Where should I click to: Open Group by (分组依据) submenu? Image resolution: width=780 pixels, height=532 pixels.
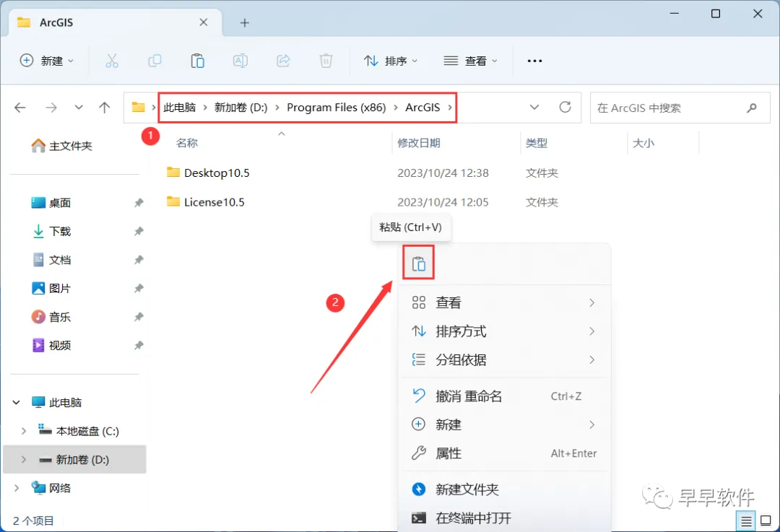click(x=504, y=359)
